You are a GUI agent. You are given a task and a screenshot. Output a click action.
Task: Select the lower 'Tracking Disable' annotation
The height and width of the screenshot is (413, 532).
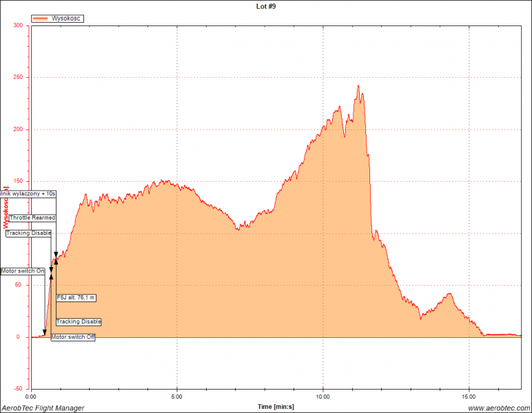pos(79,321)
